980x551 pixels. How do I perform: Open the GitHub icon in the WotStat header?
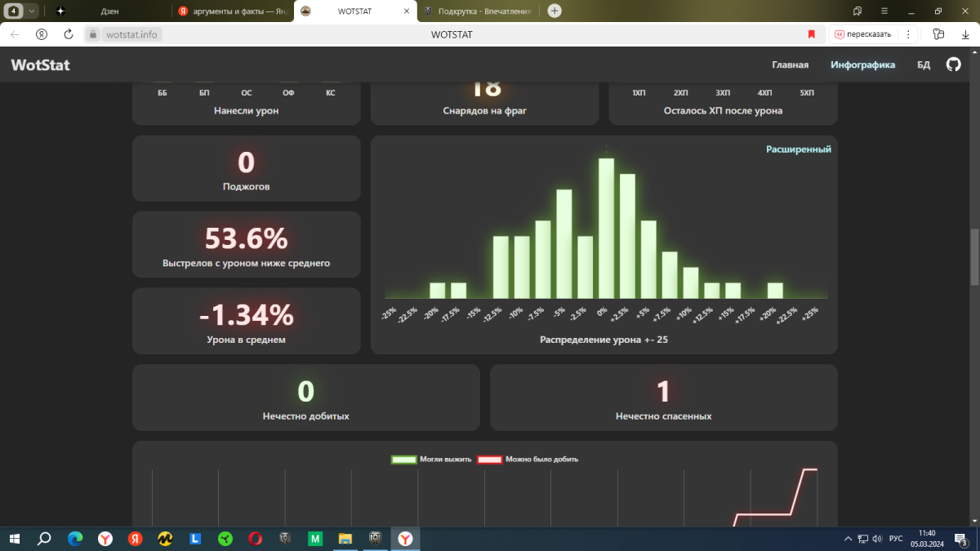[x=953, y=64]
